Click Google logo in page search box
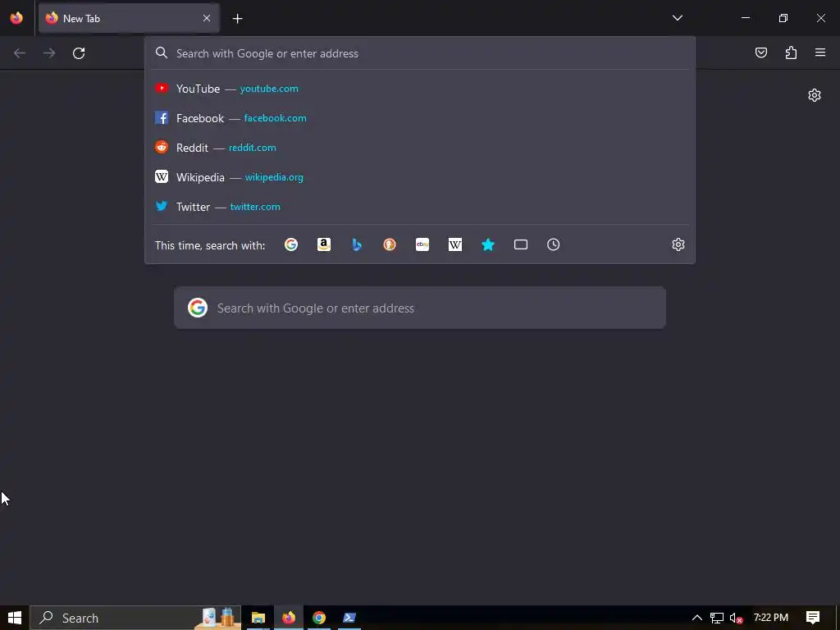Screen dimensions: 840x630 click(198, 308)
